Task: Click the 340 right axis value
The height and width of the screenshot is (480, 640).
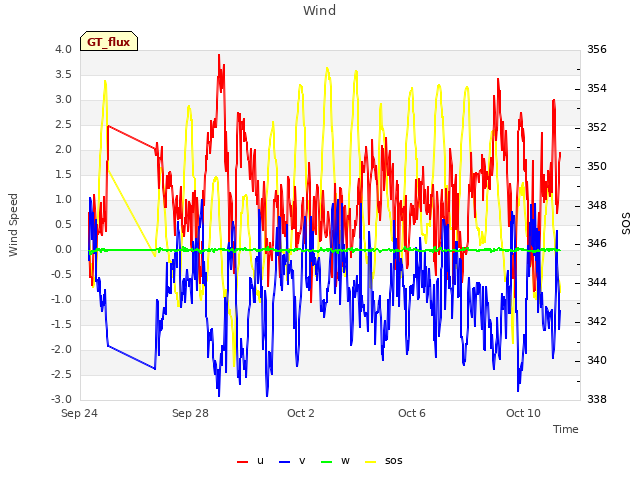Action: tap(597, 360)
